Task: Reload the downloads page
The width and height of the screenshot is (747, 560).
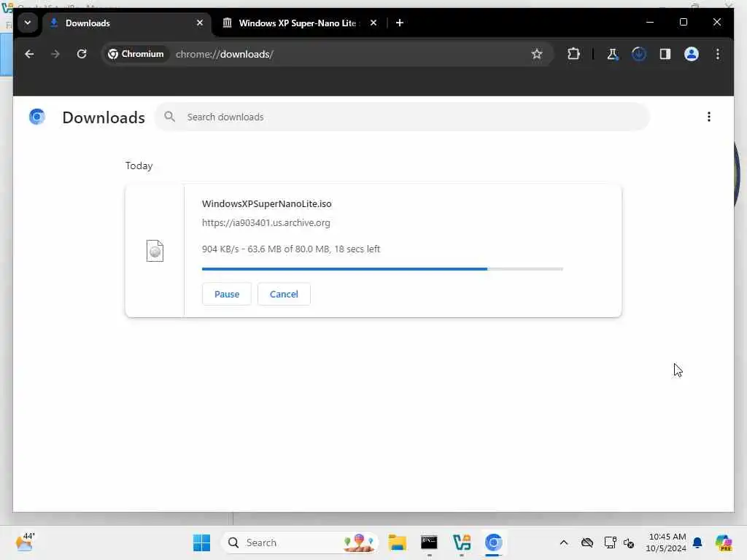Action: coord(82,54)
